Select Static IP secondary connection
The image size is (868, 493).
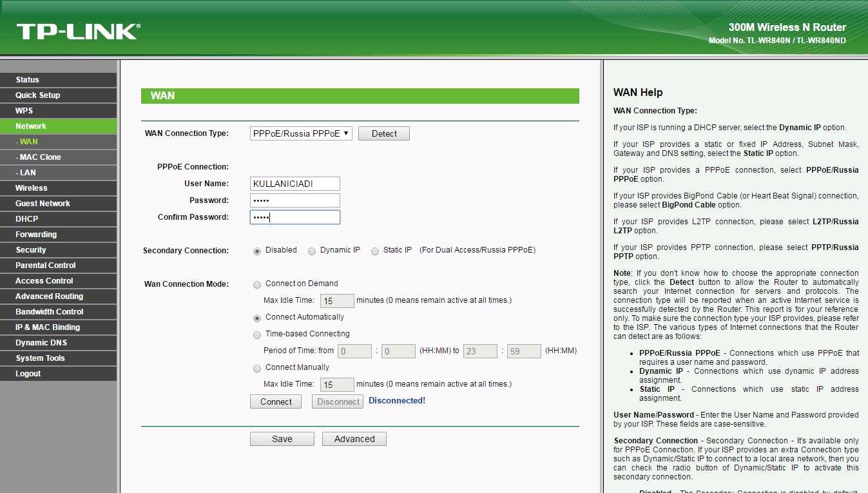(x=375, y=251)
